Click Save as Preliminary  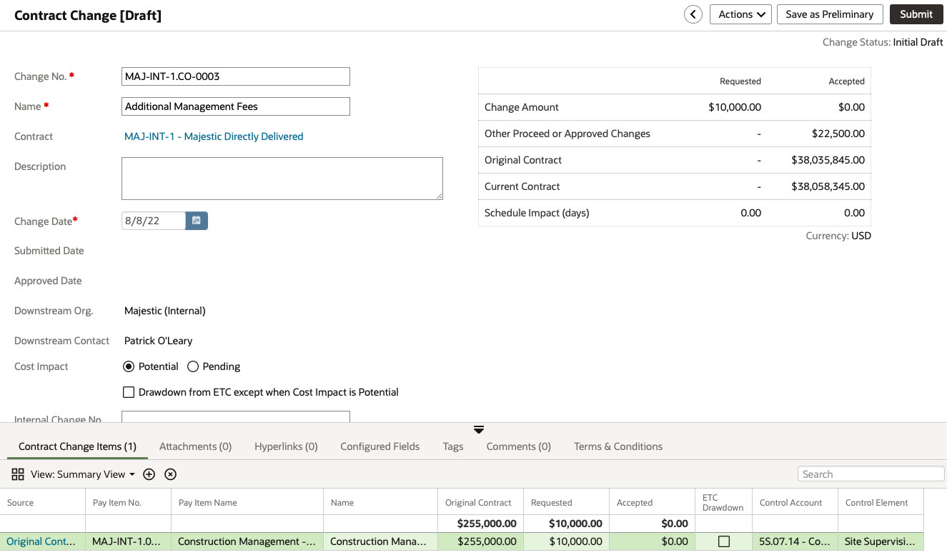pos(829,14)
